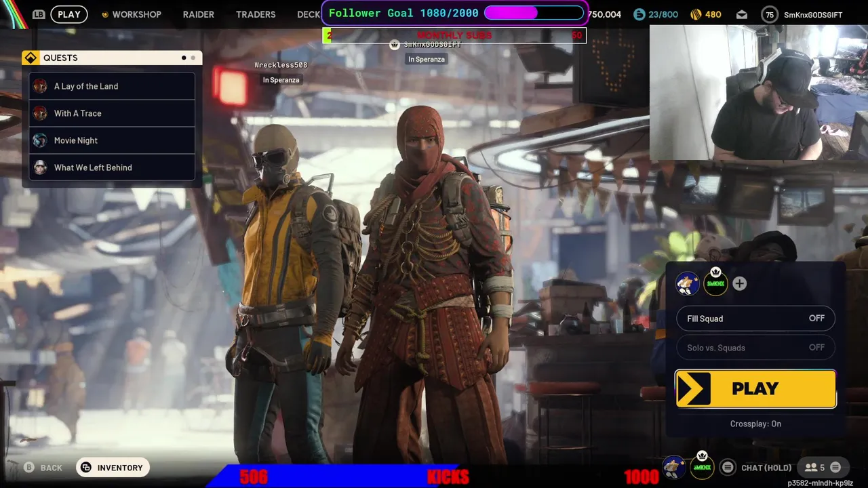
Task: Click the Monthly Subs progress bar
Action: [454, 35]
